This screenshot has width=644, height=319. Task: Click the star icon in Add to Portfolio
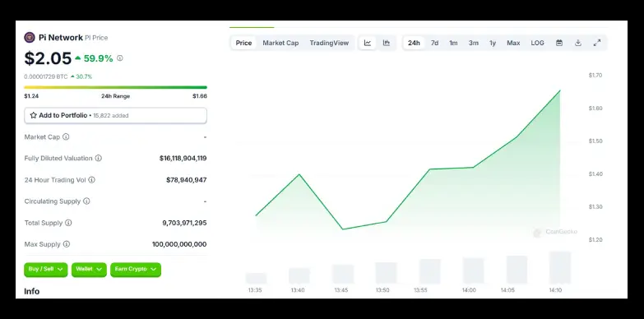(x=33, y=115)
